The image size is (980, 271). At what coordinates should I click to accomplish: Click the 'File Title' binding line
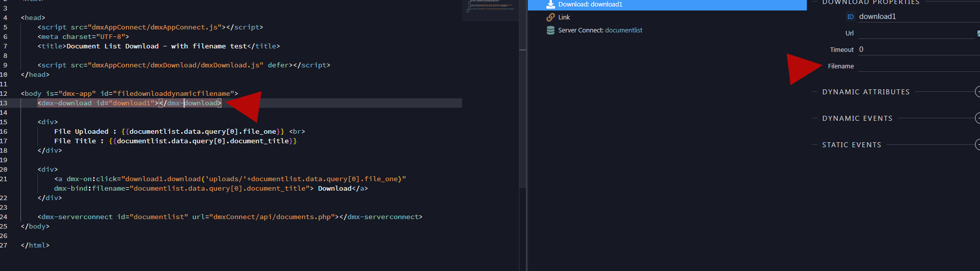click(176, 141)
